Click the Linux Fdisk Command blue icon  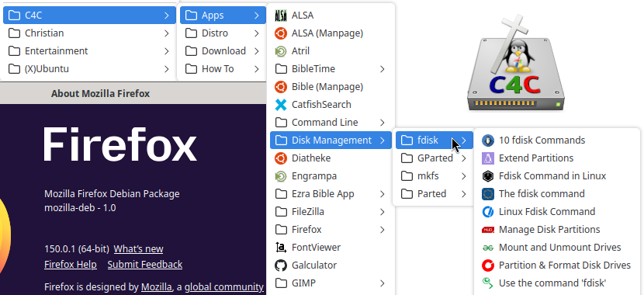(488, 212)
